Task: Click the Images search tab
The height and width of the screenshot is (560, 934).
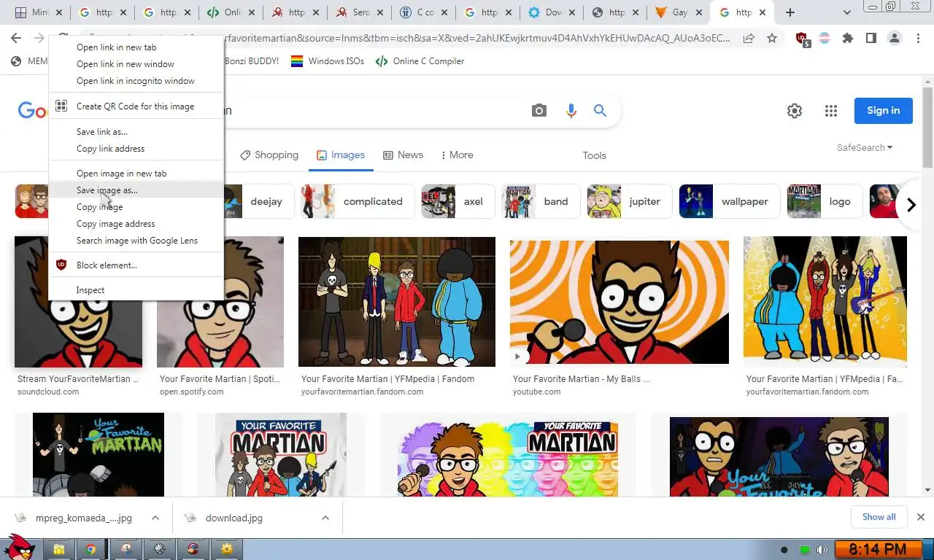Action: (341, 155)
